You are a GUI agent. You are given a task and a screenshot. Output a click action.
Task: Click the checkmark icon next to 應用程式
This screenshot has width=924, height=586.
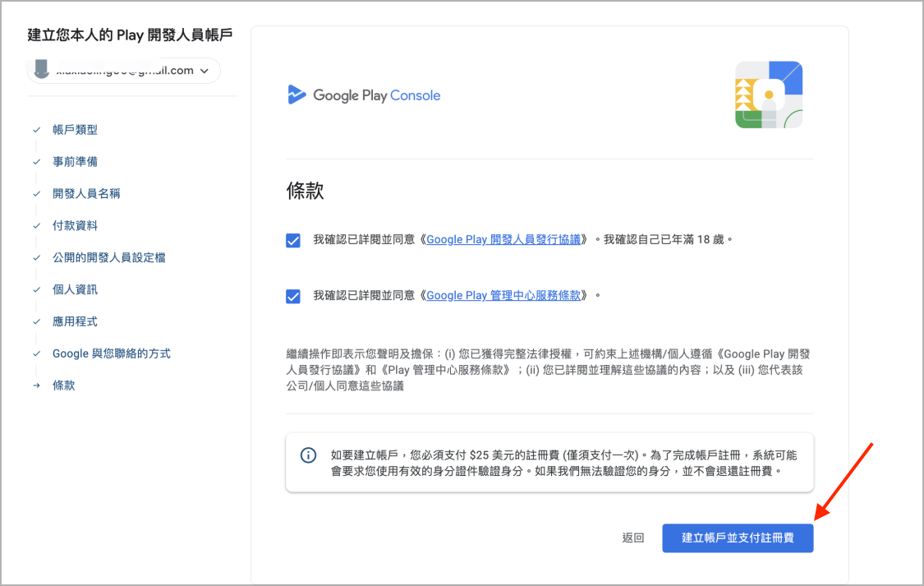pos(36,321)
